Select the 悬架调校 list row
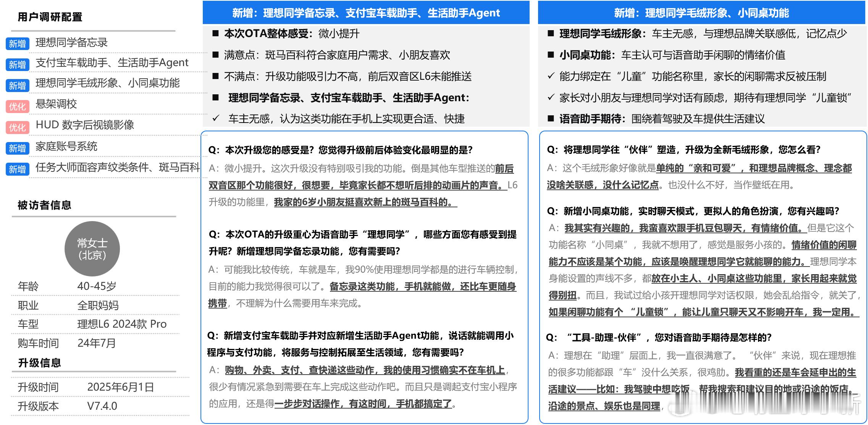Image resolution: width=868 pixels, height=425 pixels. click(56, 104)
